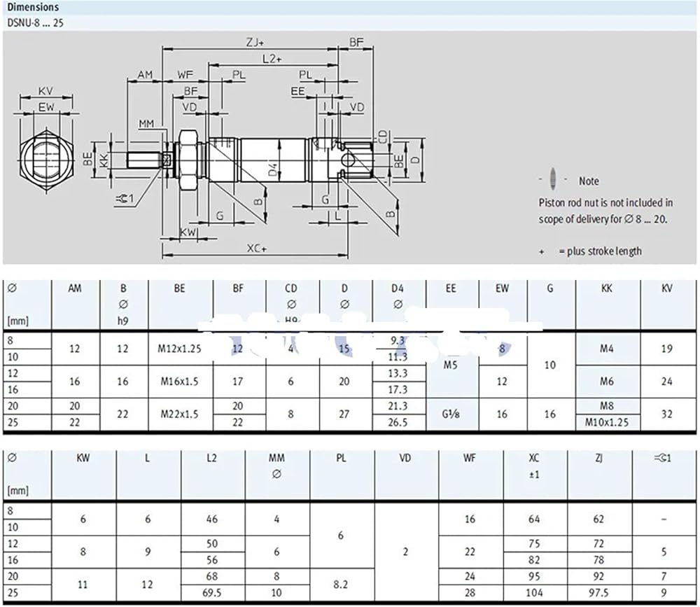Click the wrench symbol in the cylinder diagram
Image resolution: width=700 pixels, height=607 pixels.
point(123,201)
